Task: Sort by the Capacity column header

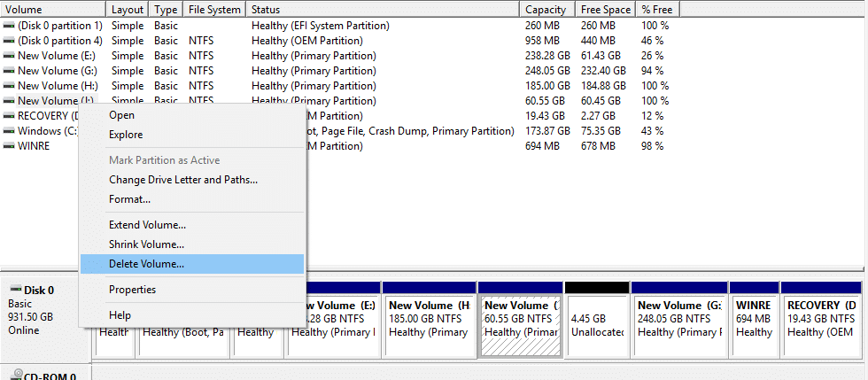Action: (x=546, y=10)
